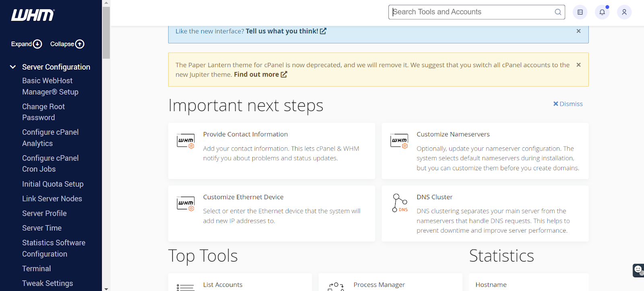This screenshot has width=644, height=291.
Task: Open Server Configuration menu heading
Action: (56, 67)
